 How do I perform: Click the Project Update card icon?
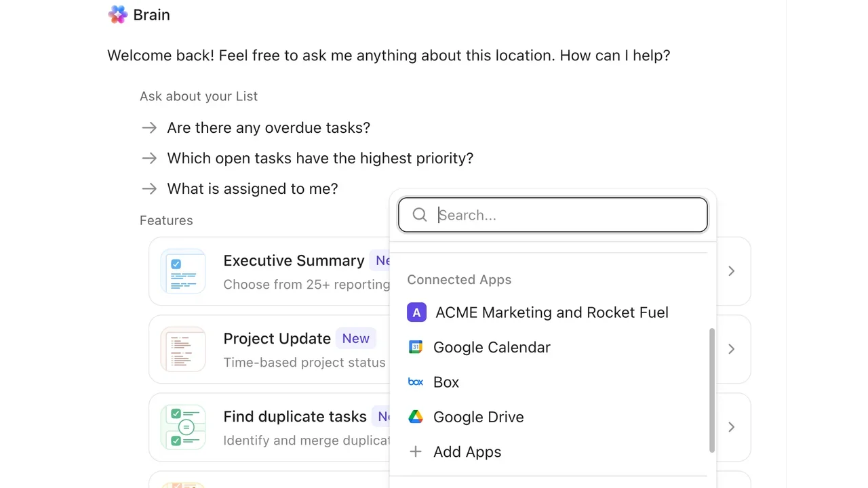(x=183, y=349)
